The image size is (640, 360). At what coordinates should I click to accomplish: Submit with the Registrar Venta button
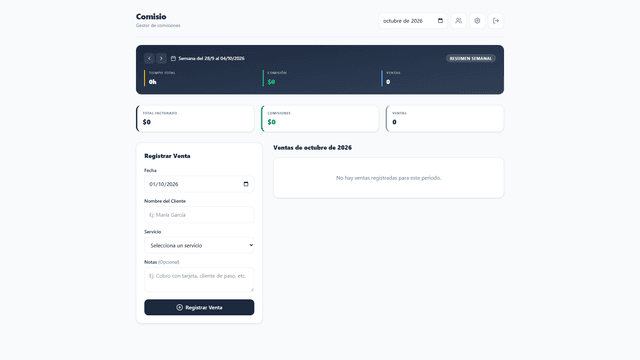tap(199, 307)
